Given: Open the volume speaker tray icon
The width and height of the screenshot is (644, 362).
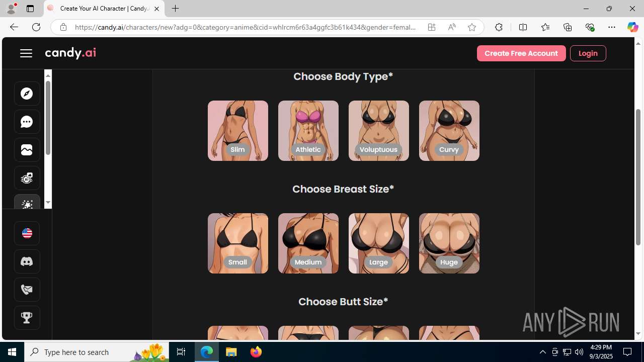Looking at the screenshot, I should point(579,352).
